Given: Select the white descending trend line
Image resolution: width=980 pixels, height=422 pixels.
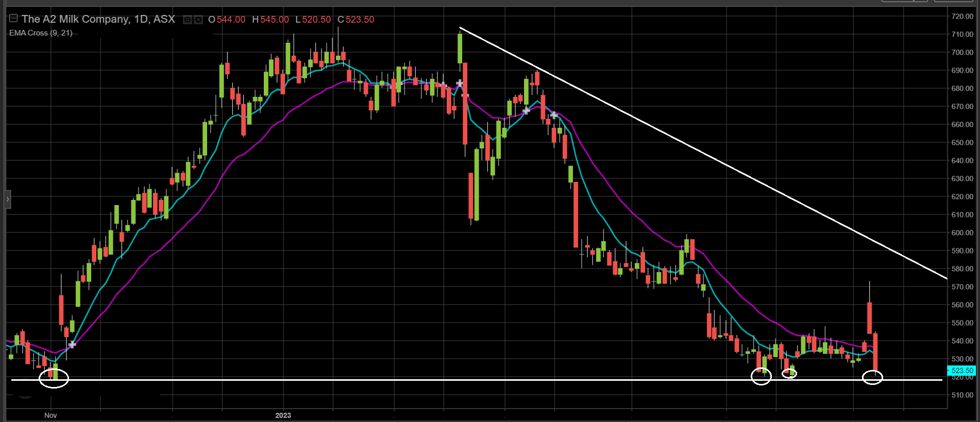Looking at the screenshot, I should (703, 153).
